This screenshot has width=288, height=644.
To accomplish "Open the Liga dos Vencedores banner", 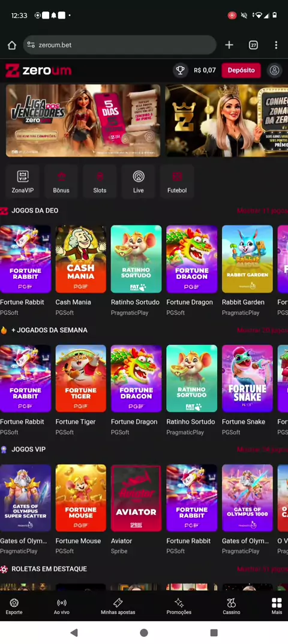I will [83, 121].
